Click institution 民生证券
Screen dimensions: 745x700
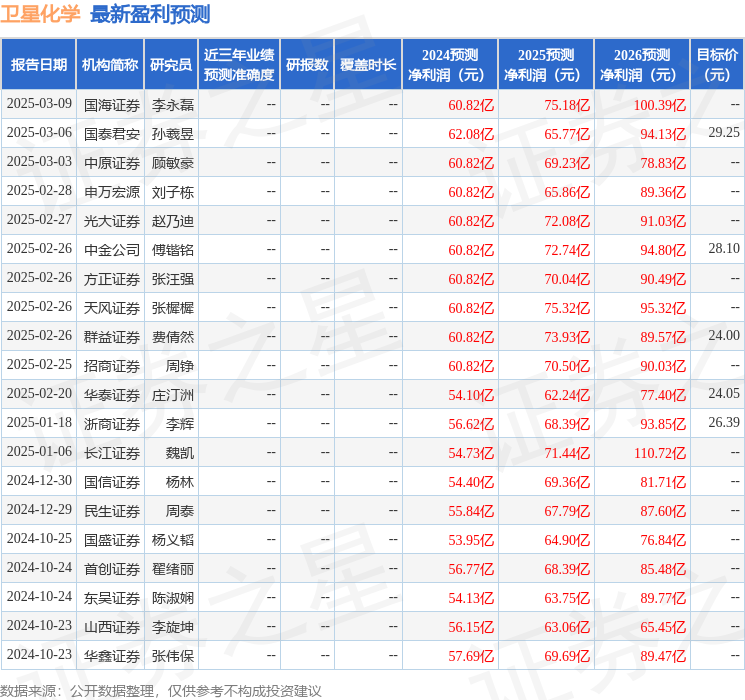coord(112,511)
